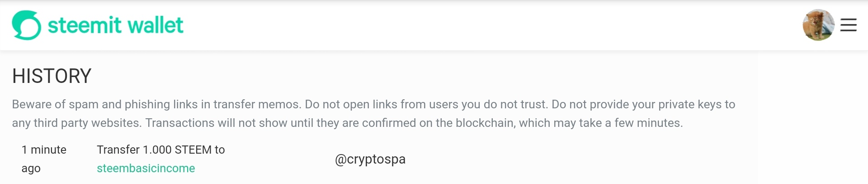Viewport: 868px width, 184px height.
Task: Click the Steemit speech-bubble logo icon
Action: tap(26, 25)
